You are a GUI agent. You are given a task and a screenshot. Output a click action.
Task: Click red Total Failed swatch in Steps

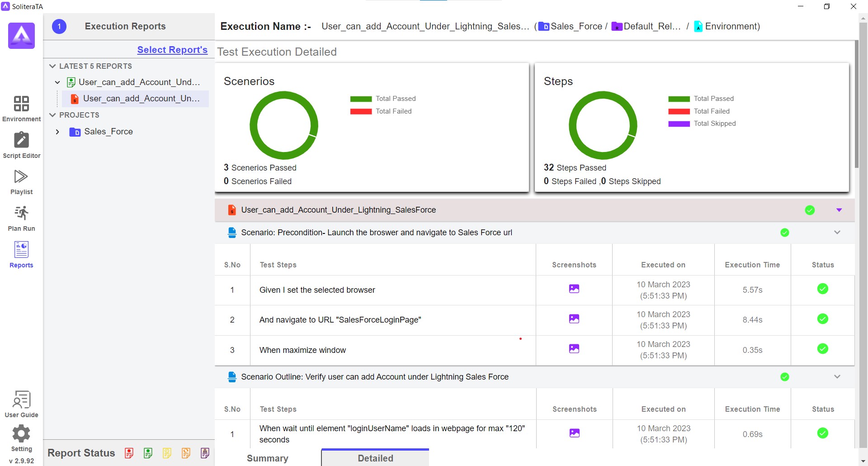coord(679,111)
